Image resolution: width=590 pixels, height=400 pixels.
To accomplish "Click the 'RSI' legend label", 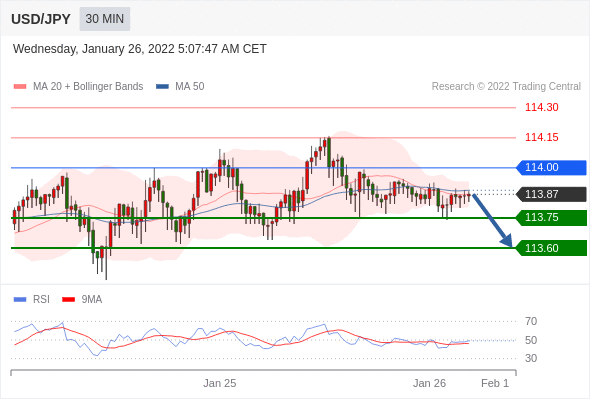I will [x=41, y=300].
